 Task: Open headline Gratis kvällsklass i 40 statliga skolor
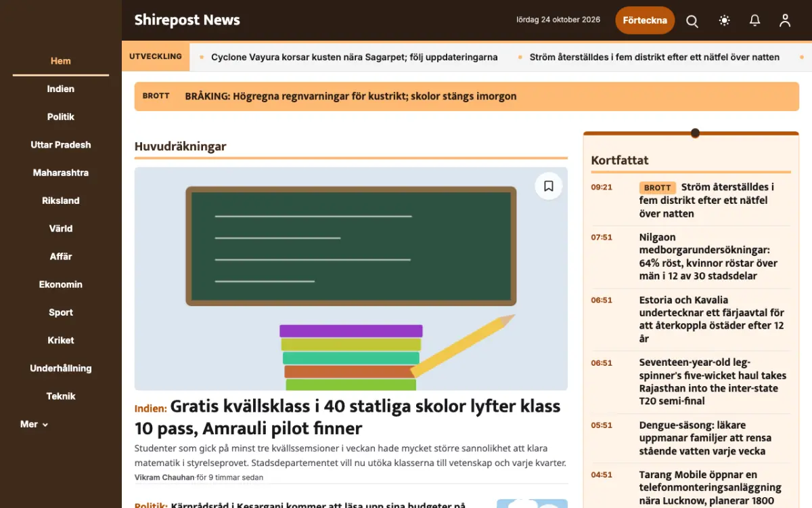coord(348,417)
